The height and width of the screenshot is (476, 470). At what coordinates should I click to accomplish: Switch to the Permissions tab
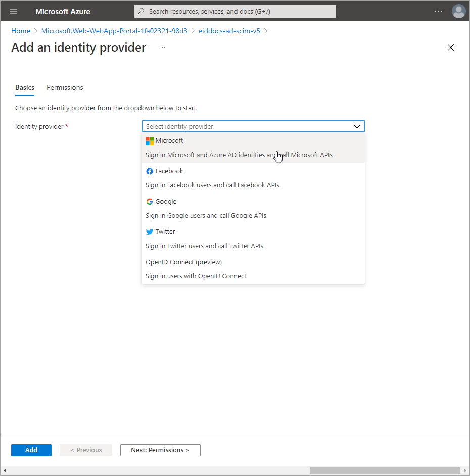coord(65,88)
